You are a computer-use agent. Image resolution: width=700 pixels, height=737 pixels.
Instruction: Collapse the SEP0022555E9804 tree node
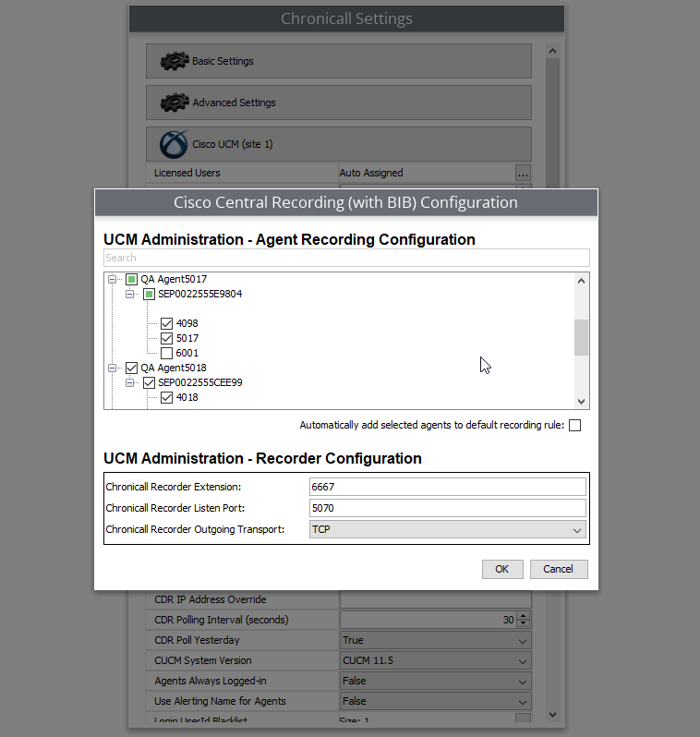coord(129,295)
